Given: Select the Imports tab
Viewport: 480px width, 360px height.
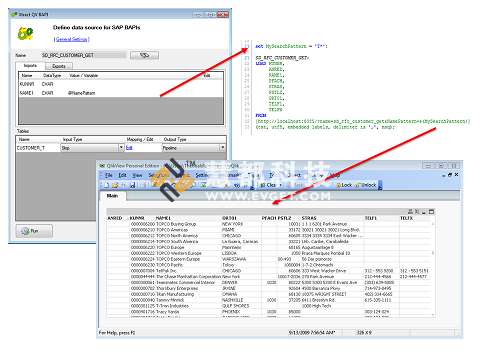Looking at the screenshot, I should (x=30, y=65).
